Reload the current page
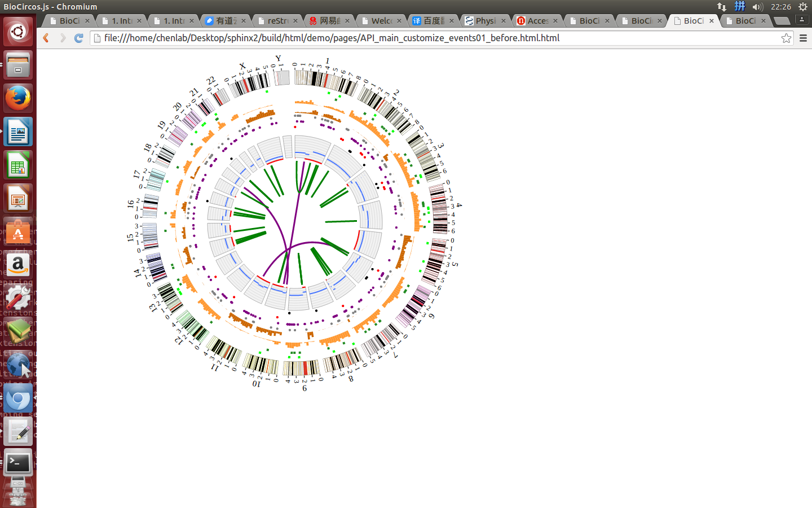Image resolution: width=812 pixels, height=508 pixels. click(79, 38)
